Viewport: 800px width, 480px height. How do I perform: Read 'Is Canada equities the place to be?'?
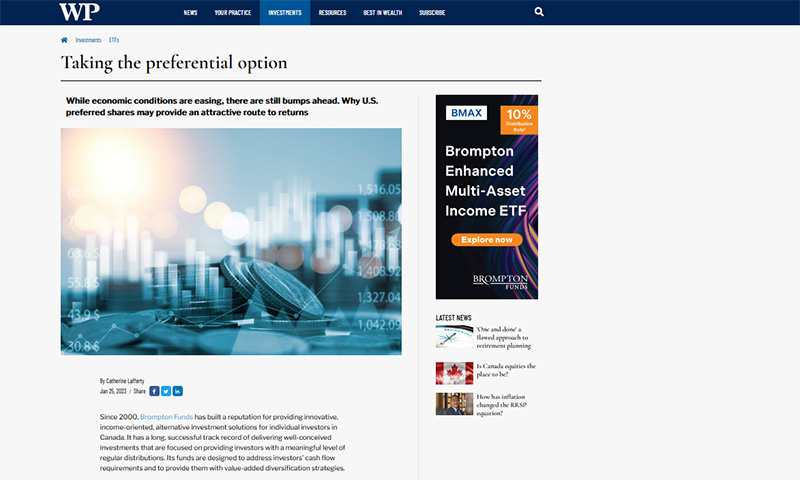tap(506, 370)
